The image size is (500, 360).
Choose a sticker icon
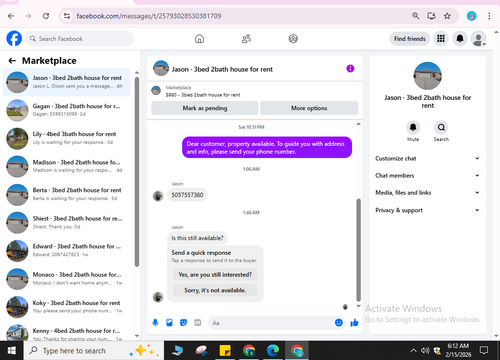[183, 323]
